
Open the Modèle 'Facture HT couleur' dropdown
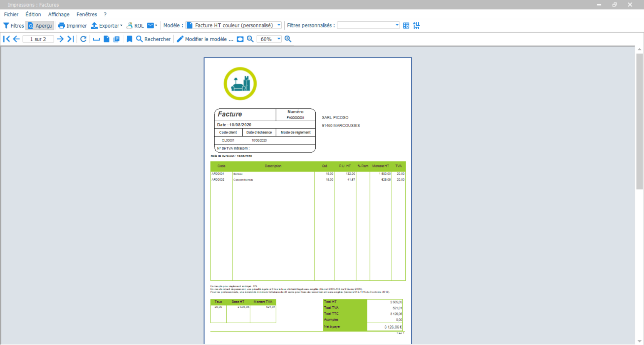[278, 25]
